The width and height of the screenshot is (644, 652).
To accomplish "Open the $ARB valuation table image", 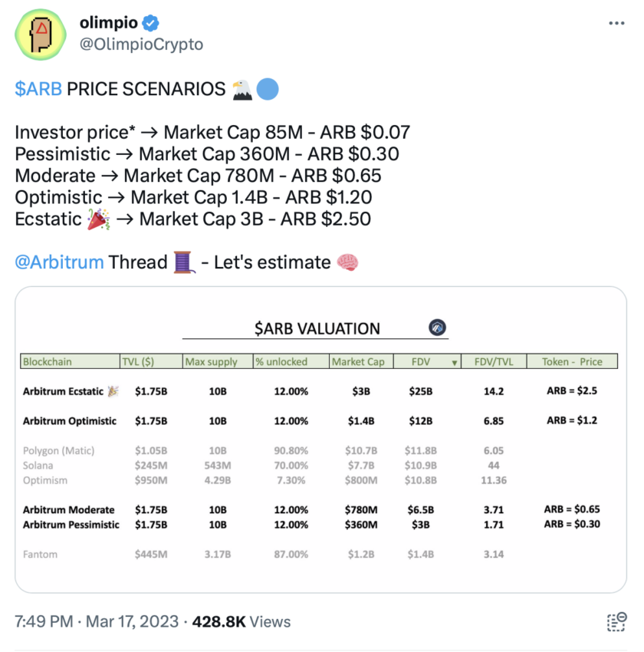I will [320, 440].
